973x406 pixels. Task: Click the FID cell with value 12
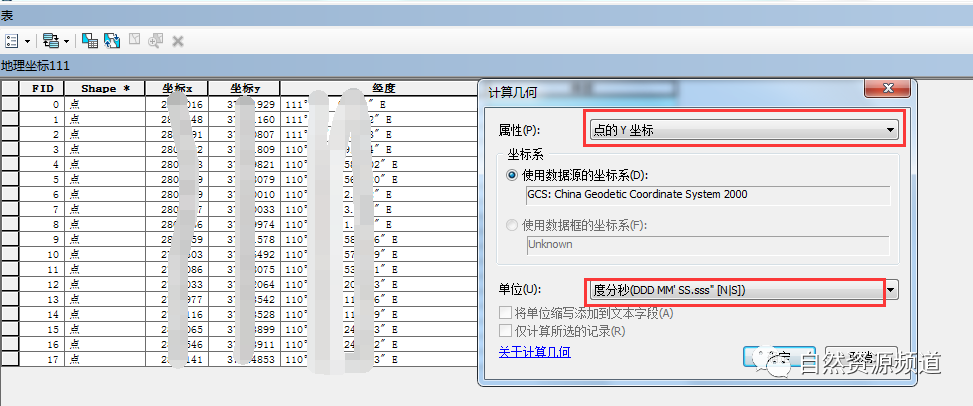point(42,284)
